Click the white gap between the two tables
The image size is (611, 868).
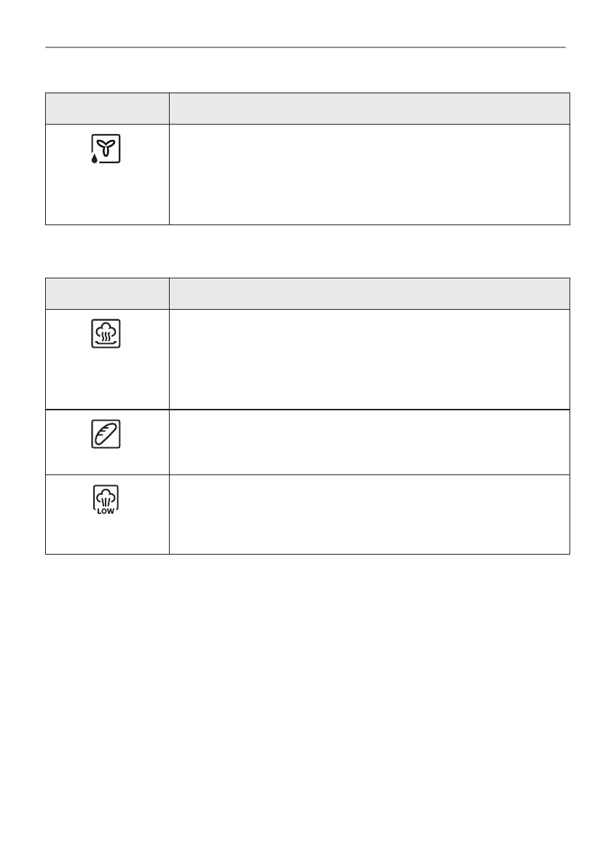(x=305, y=251)
